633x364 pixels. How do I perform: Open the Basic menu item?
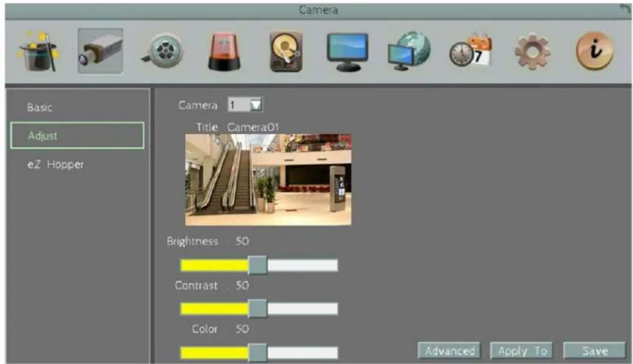(x=40, y=107)
